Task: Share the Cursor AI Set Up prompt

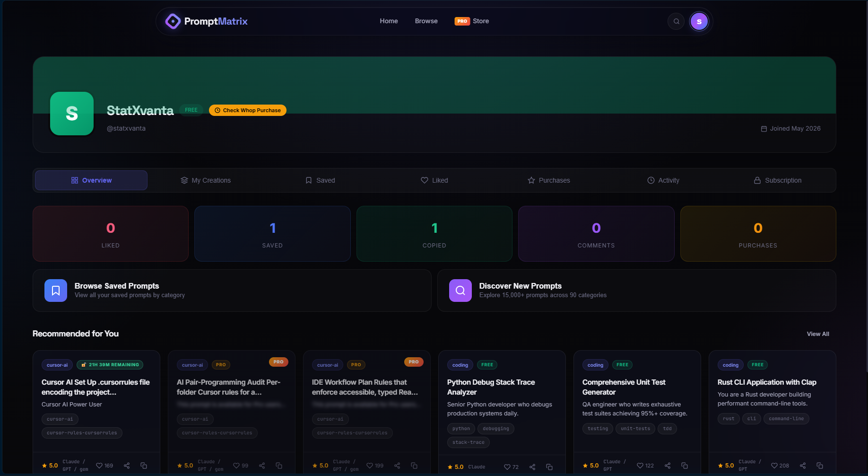Action: coord(127,466)
